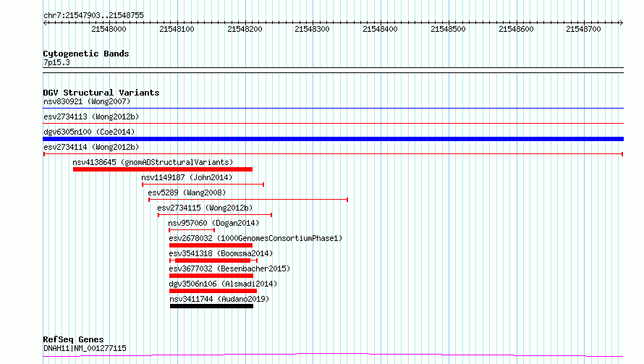Screen dimensions: 644x364
Task: Open variant esv3541318 (Boomsma2014) label
Action: tap(221, 253)
